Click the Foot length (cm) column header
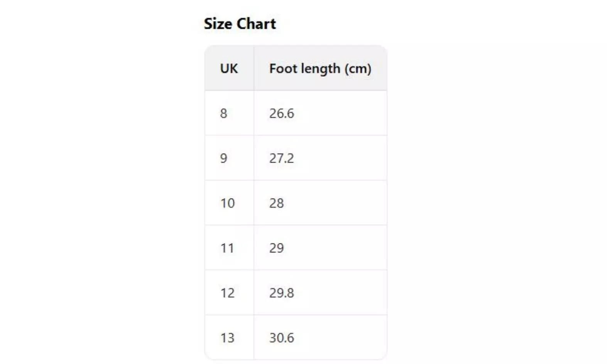Image resolution: width=607 pixels, height=364 pixels. pyautogui.click(x=320, y=69)
